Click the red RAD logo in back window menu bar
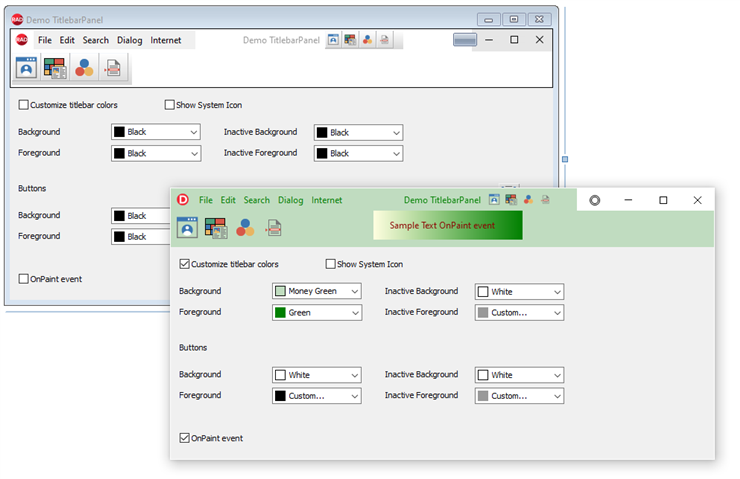 [x=22, y=40]
